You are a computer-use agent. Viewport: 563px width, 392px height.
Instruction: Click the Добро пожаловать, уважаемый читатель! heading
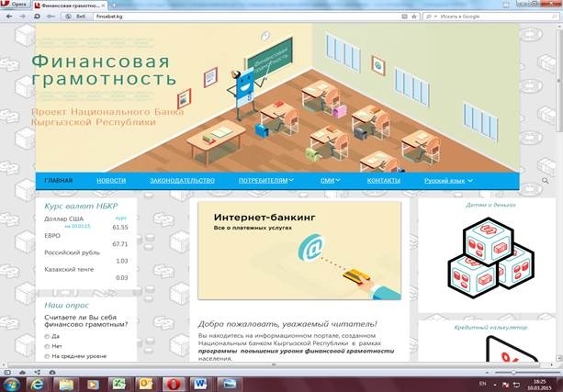287,324
